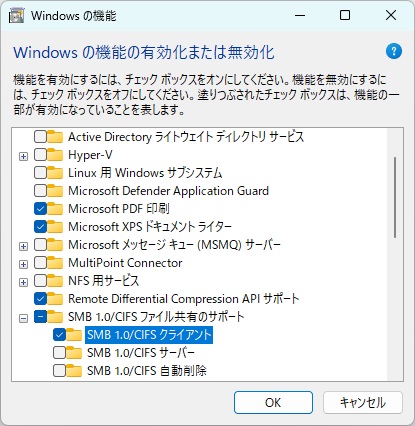This screenshot has width=415, height=426.
Task: Collapse SMB 1.0/CIFS ファイル共有のサポート node
Action: pyautogui.click(x=23, y=318)
